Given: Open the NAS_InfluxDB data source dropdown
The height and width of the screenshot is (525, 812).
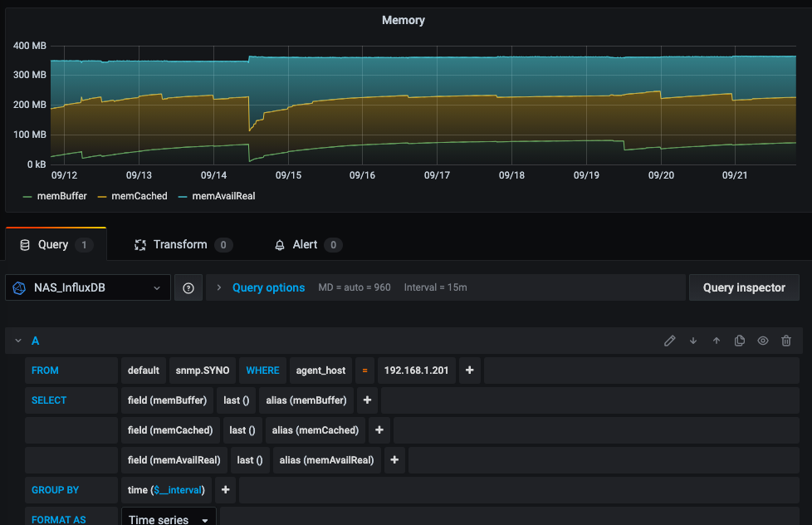Looking at the screenshot, I should (88, 287).
